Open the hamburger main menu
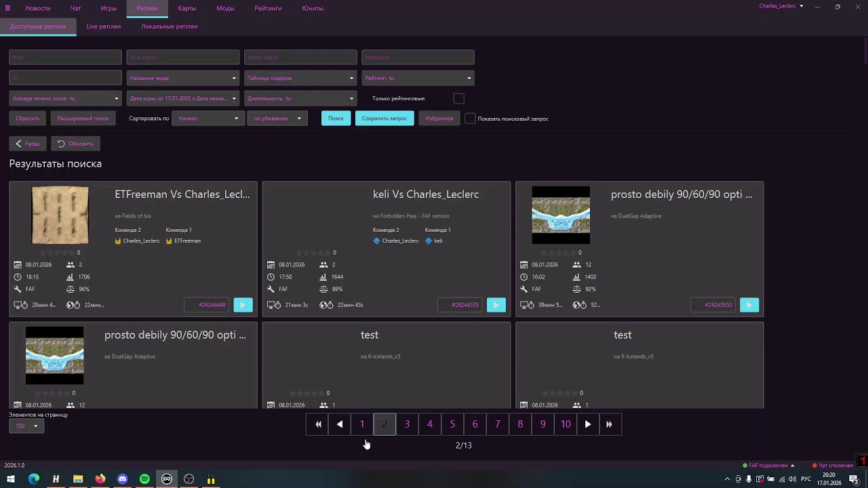Viewport: 868px width, 488px height. [8, 8]
